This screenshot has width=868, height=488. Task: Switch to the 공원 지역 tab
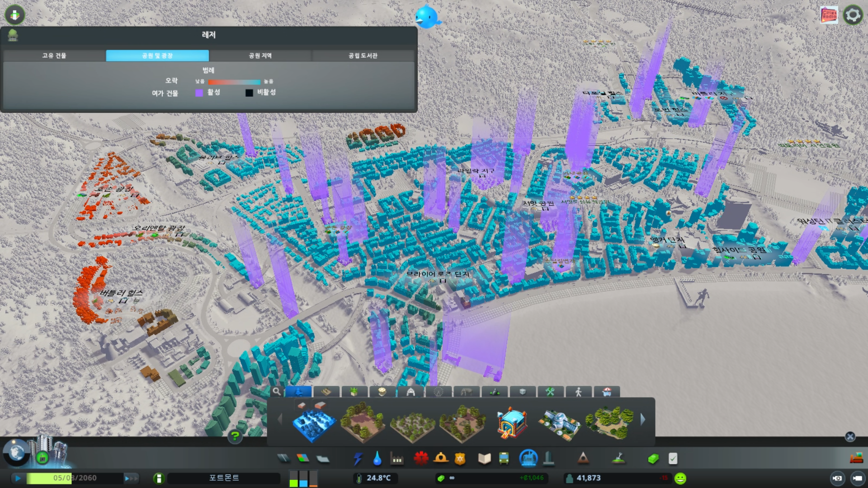260,56
